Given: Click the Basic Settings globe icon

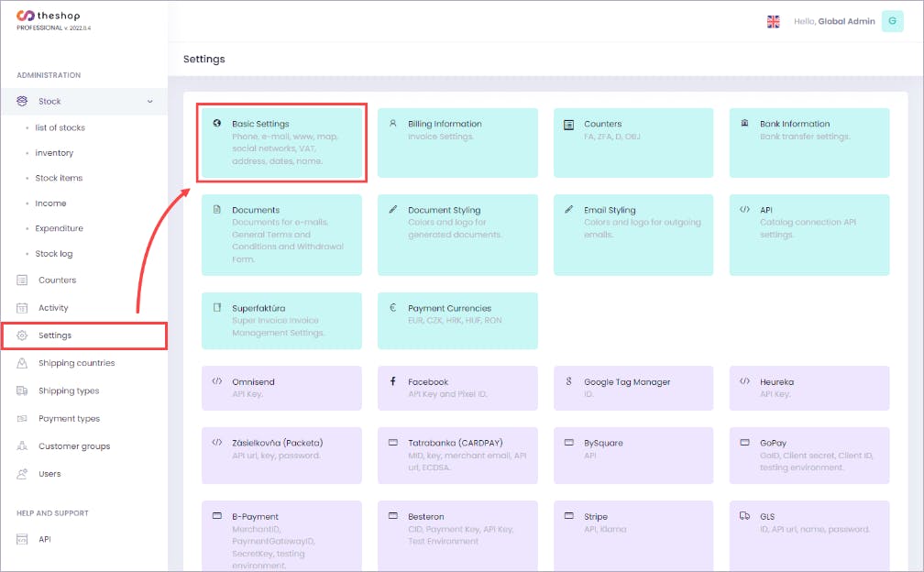Looking at the screenshot, I should click(217, 124).
